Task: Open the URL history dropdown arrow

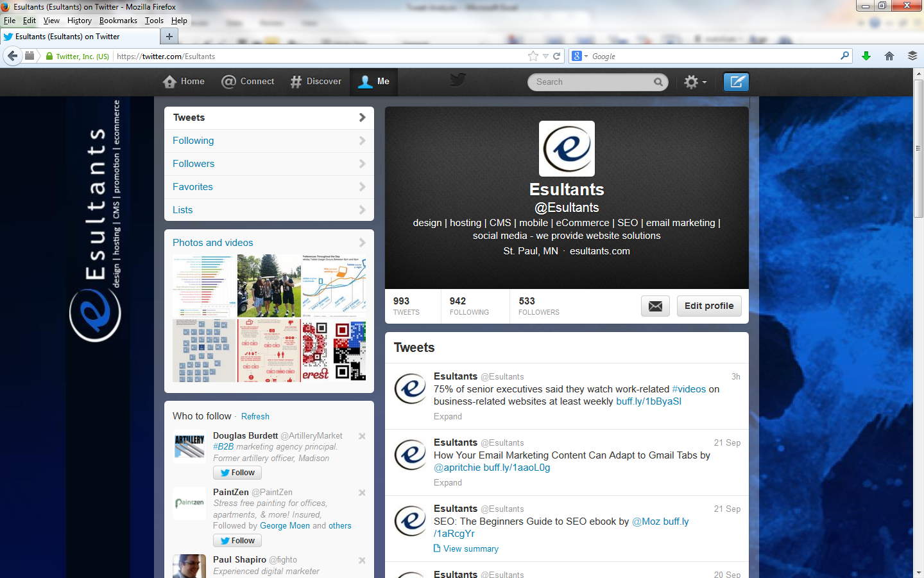Action: (x=545, y=56)
